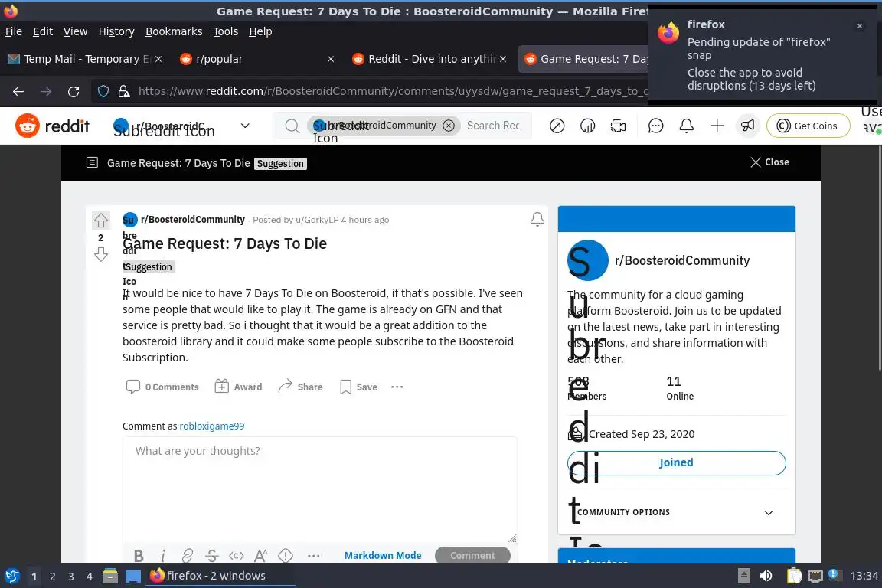Click the Suggestion flair in header bar

click(x=280, y=164)
